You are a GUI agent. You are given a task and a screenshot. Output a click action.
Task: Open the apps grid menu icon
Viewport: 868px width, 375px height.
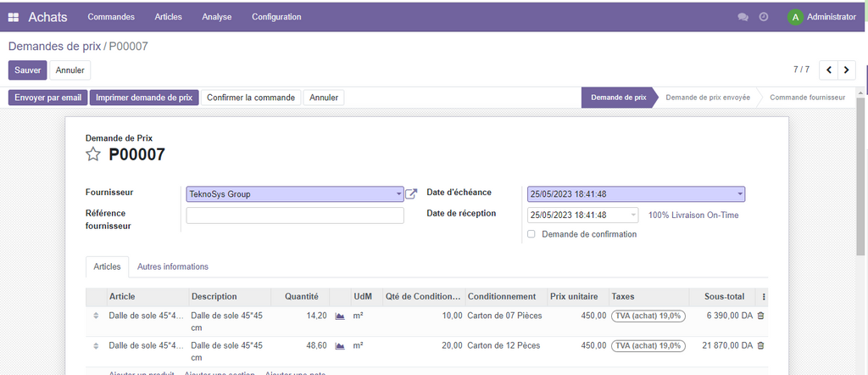[x=14, y=17]
